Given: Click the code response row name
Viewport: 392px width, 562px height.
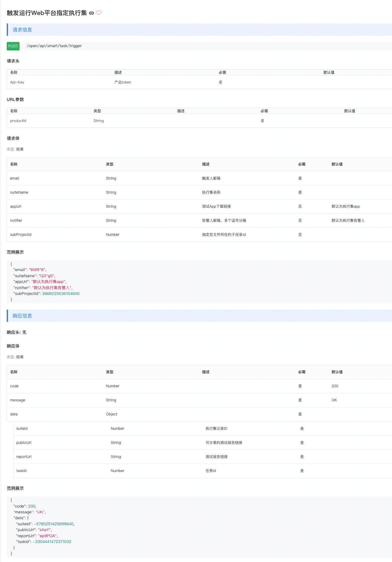Looking at the screenshot, I should point(14,386).
